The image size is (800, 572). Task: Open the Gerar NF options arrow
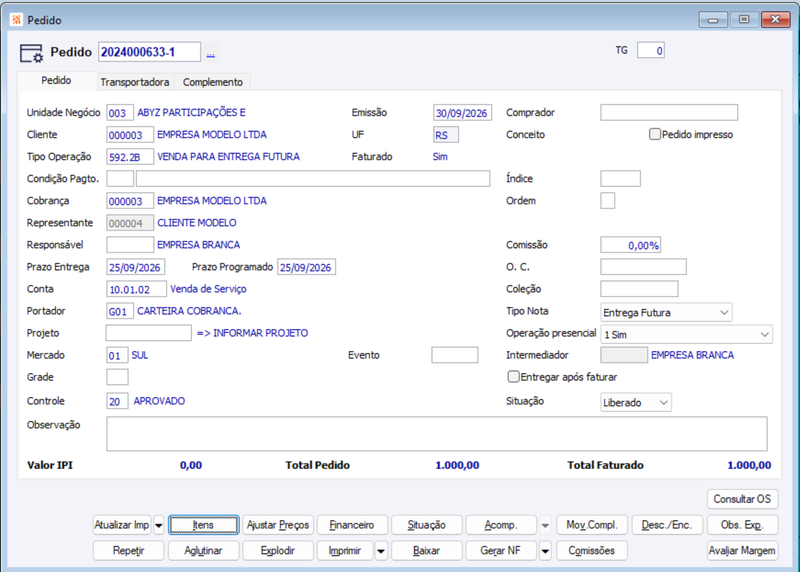[545, 551]
